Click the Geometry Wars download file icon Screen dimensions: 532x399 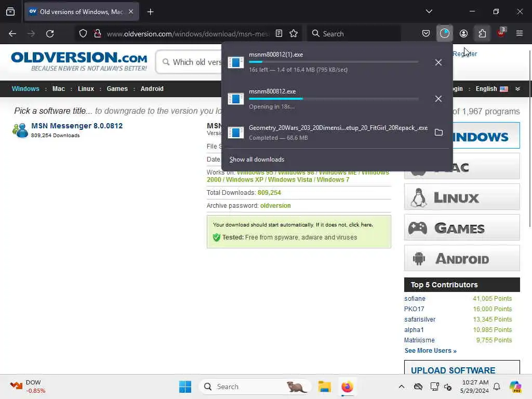[x=236, y=132]
